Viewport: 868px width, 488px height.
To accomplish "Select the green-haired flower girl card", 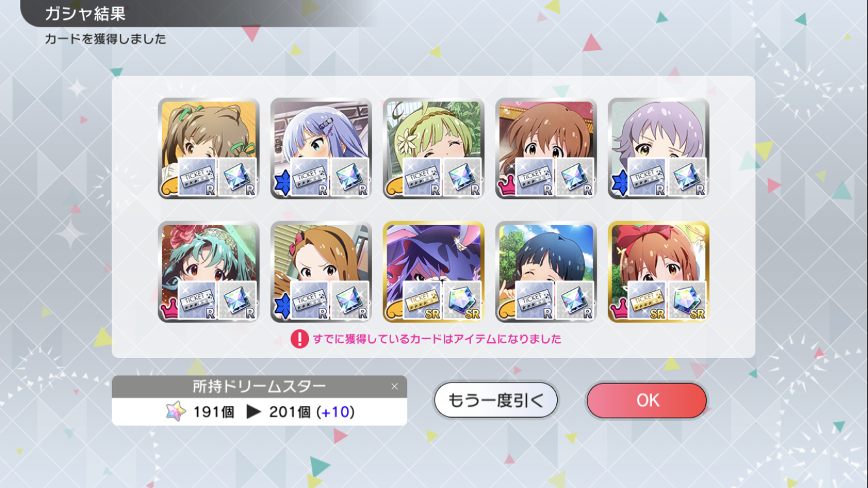I will [433, 148].
